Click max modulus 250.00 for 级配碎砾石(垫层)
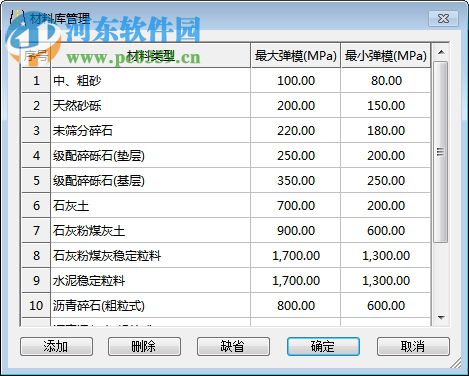The image size is (469, 376). tap(296, 156)
